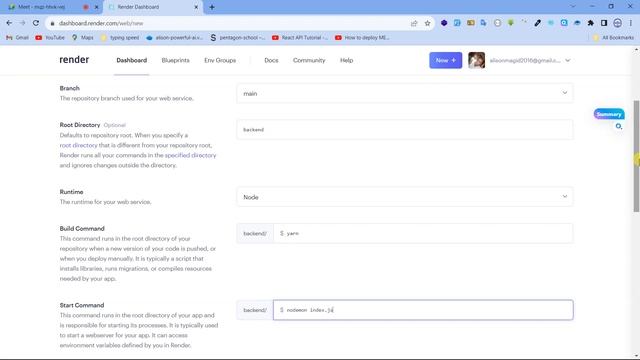Viewport: 640px width, 360px height.
Task: Open the Branch dropdown showing main
Action: pyautogui.click(x=404, y=93)
